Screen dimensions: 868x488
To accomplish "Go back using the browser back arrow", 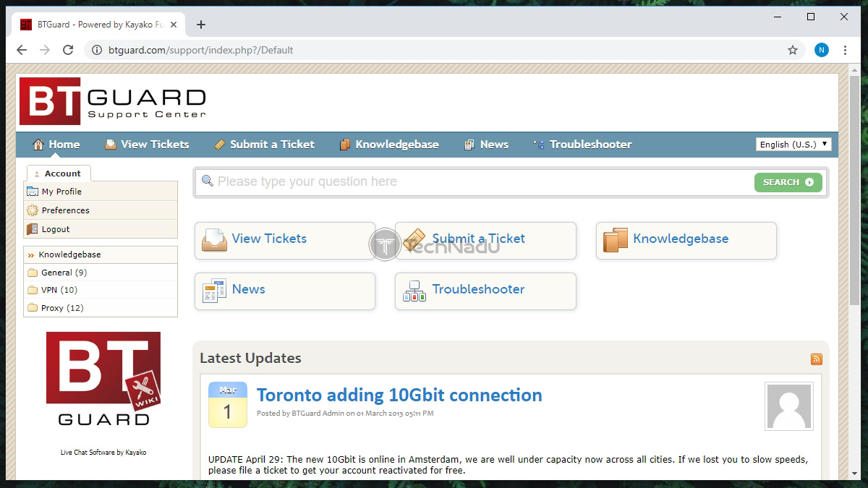I will pyautogui.click(x=22, y=50).
